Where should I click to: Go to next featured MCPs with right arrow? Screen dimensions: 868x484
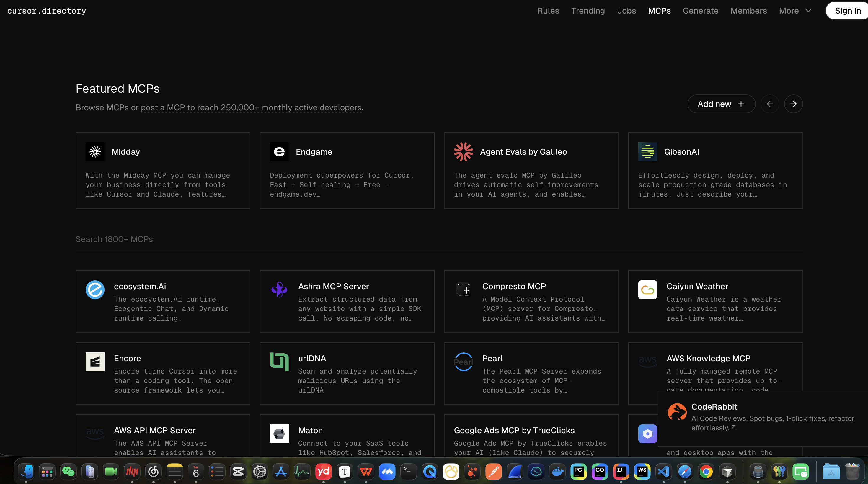pyautogui.click(x=793, y=104)
